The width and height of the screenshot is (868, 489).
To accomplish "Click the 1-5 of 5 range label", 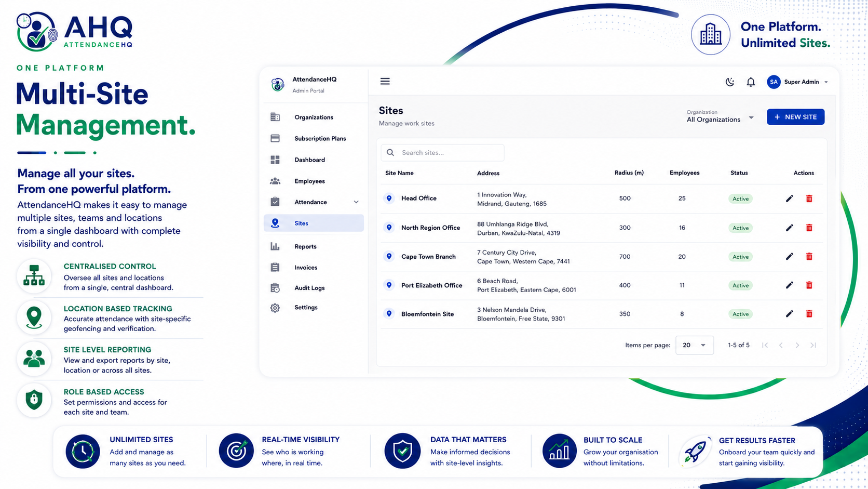I will pyautogui.click(x=738, y=345).
